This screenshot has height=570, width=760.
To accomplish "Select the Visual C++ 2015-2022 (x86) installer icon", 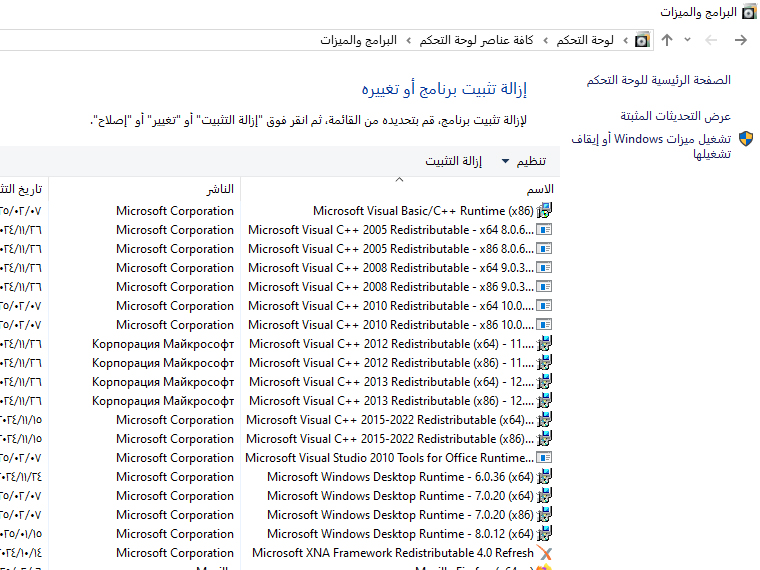I will pyautogui.click(x=544, y=439).
